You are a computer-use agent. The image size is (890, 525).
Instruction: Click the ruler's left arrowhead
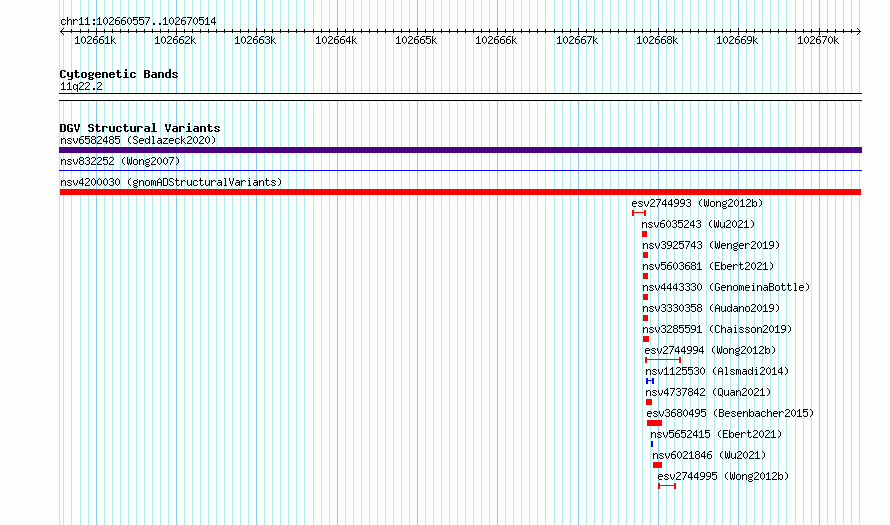tap(62, 31)
